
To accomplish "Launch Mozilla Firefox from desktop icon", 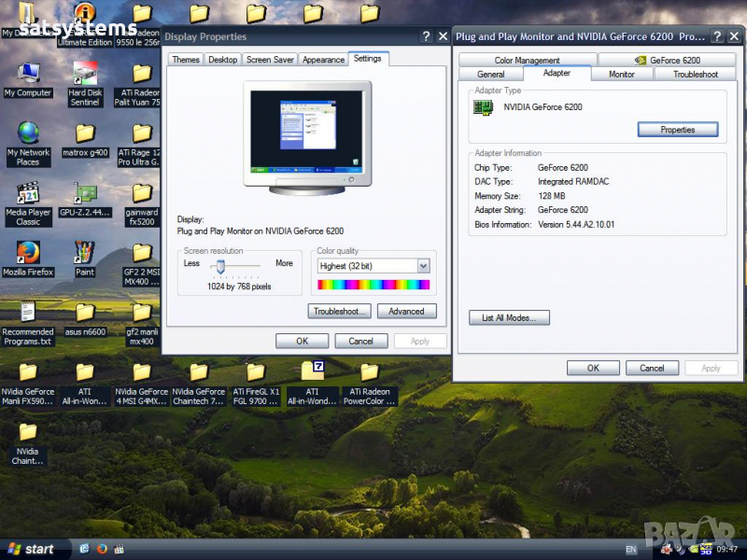I will (28, 253).
